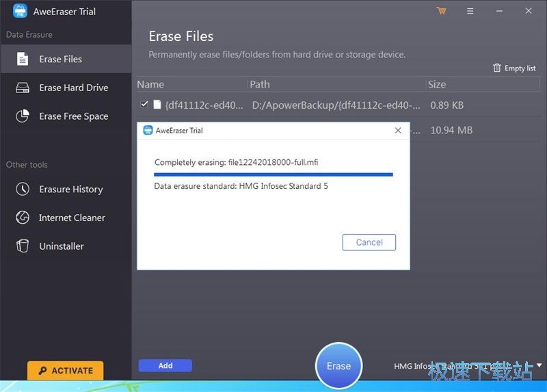This screenshot has height=392, width=547.
Task: Click the file name {df41112c-ed40...
Action: click(x=204, y=105)
